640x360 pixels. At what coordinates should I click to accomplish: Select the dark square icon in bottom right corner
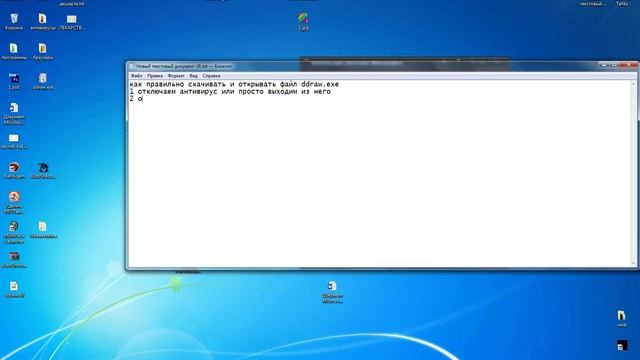tap(622, 345)
